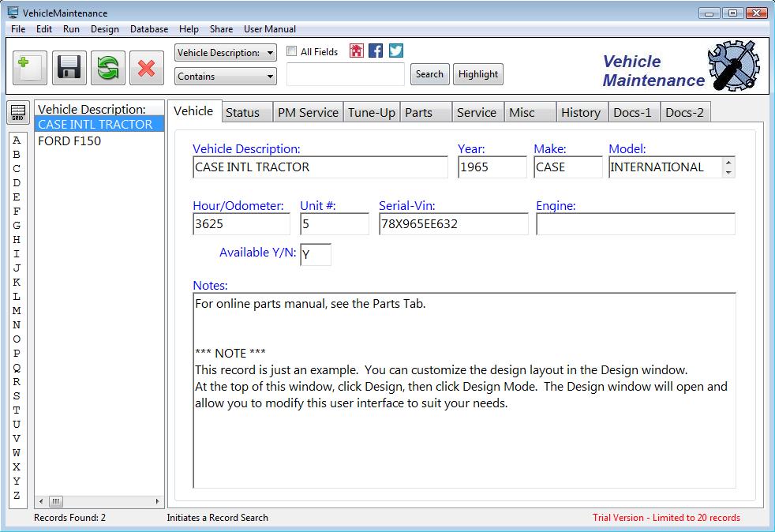Click the New Record plus icon
This screenshot has width=775, height=532.
tap(30, 68)
